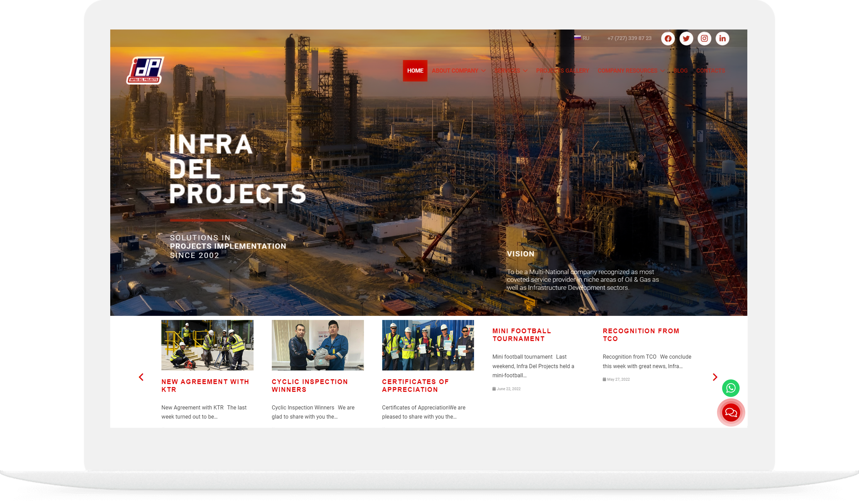
Task: Open the SERVICES menu
Action: pyautogui.click(x=507, y=70)
